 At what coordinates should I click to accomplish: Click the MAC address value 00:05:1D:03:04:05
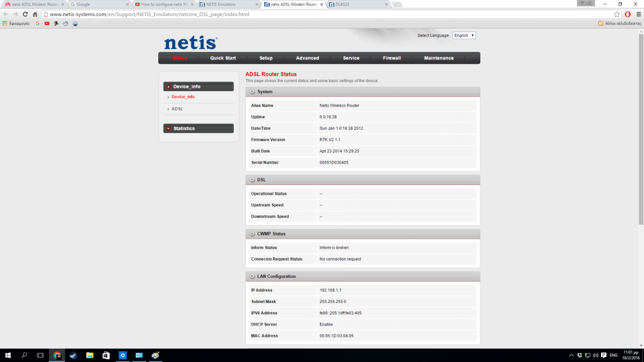click(x=336, y=336)
